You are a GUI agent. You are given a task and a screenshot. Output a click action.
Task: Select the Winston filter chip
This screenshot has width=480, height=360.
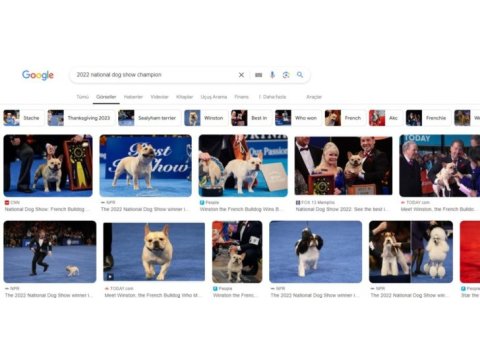click(205, 118)
